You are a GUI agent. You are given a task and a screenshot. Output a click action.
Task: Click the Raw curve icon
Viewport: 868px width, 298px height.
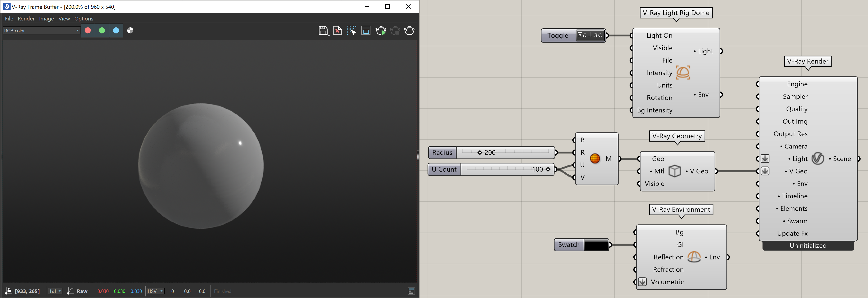coord(70,291)
